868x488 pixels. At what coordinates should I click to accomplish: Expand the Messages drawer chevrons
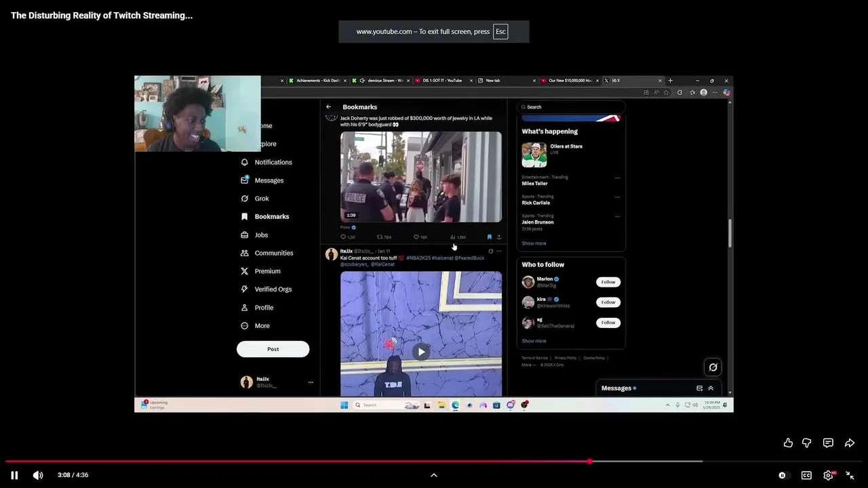(711, 388)
